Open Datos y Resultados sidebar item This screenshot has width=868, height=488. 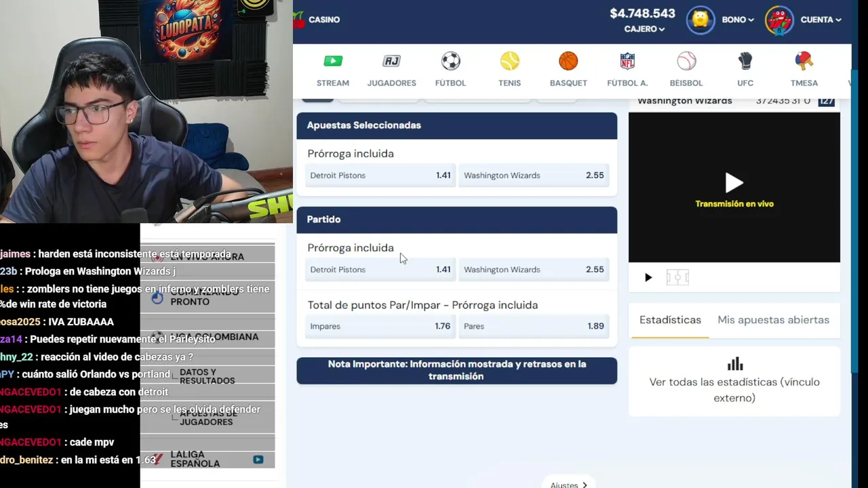[x=207, y=377]
